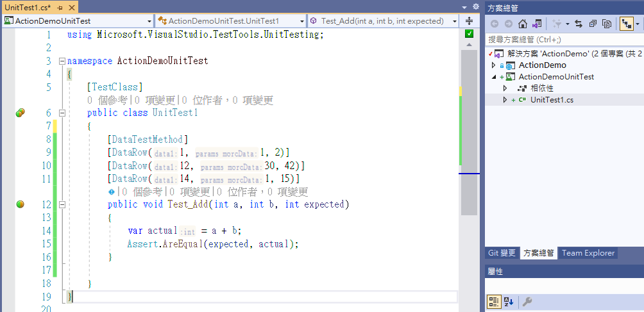Switch views with the Visual Studio document icon
The image size is (644, 312).
tap(537, 24)
